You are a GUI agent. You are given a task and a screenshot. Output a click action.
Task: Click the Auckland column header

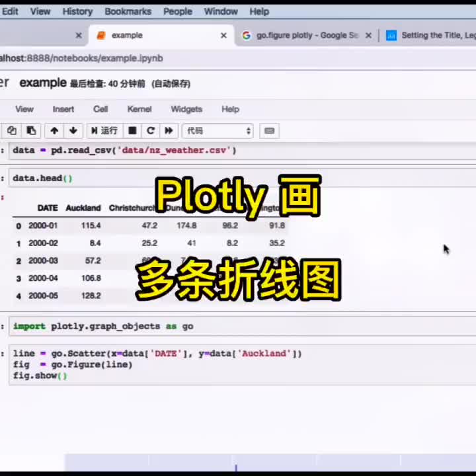coord(83,208)
